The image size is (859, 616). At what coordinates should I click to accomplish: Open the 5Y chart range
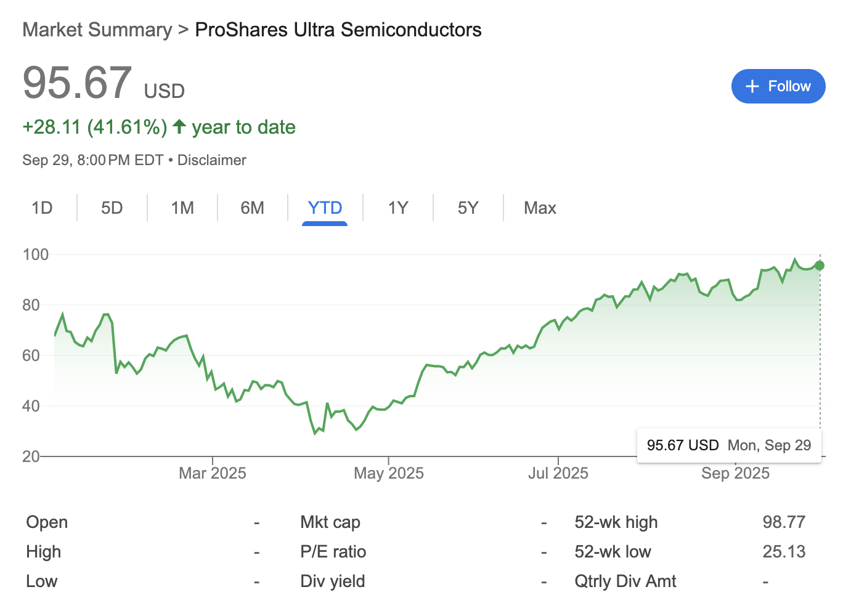pyautogui.click(x=468, y=208)
